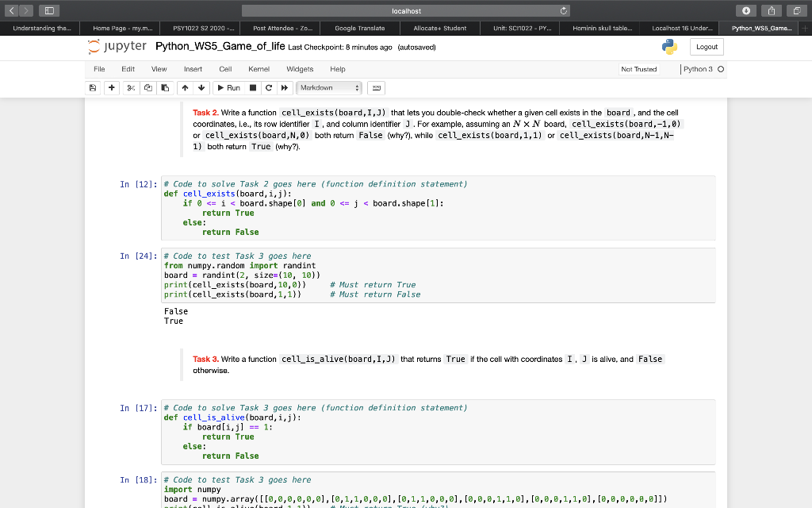Run the selected cell with the Run button
The width and height of the screenshot is (812, 508).
[x=230, y=87]
